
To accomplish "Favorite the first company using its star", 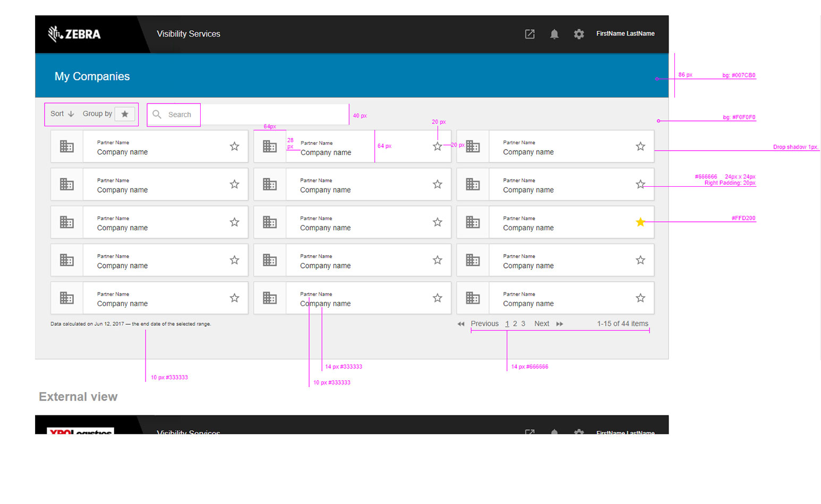I will 234,146.
